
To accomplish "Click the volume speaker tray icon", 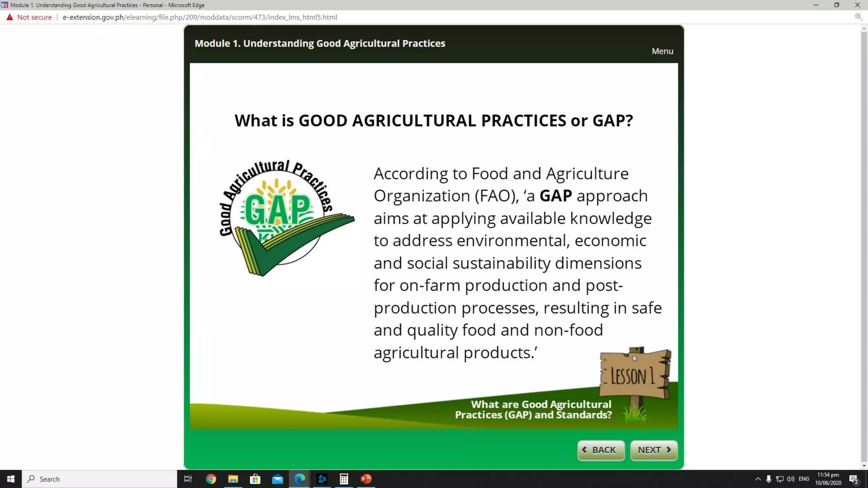I will (790, 479).
